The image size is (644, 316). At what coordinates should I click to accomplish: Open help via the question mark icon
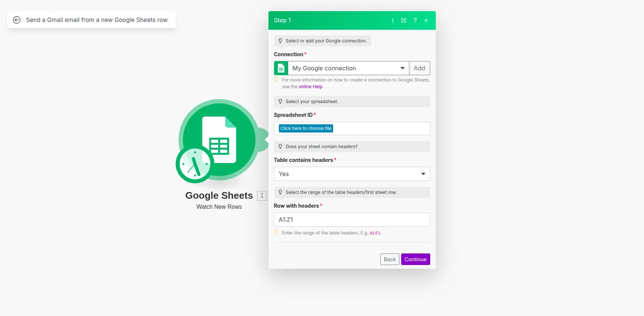pos(415,20)
